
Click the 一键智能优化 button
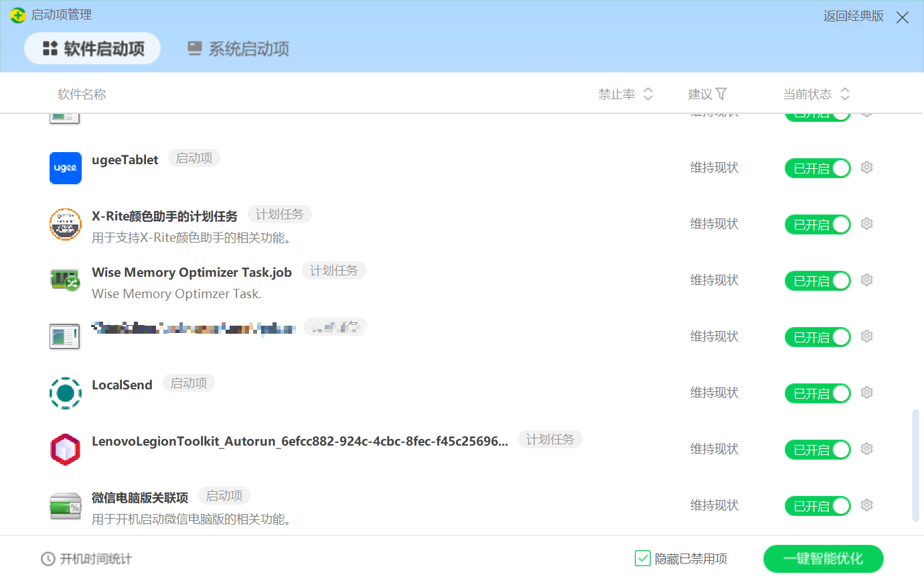pos(824,559)
